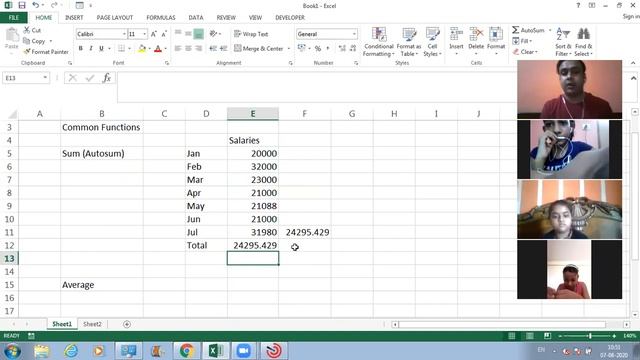The image size is (640, 360).
Task: Toggle italic formatting
Action: [x=91, y=49]
